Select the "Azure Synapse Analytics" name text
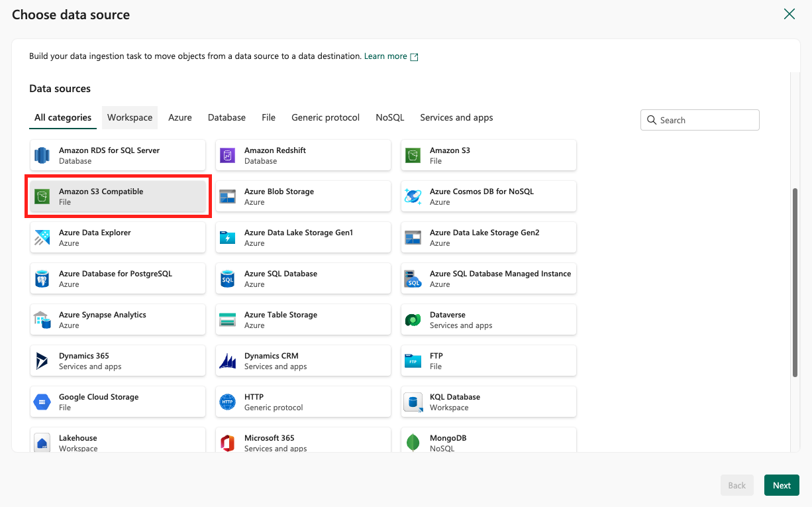The height and width of the screenshot is (507, 812). tap(103, 315)
